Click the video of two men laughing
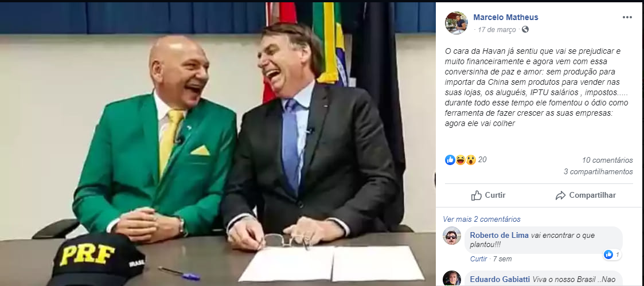 (218, 144)
